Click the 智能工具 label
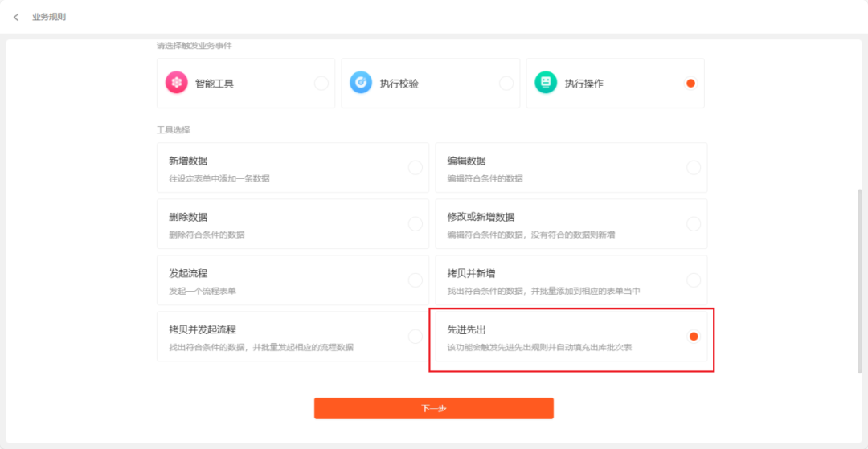Image resolution: width=868 pixels, height=449 pixels. [215, 84]
